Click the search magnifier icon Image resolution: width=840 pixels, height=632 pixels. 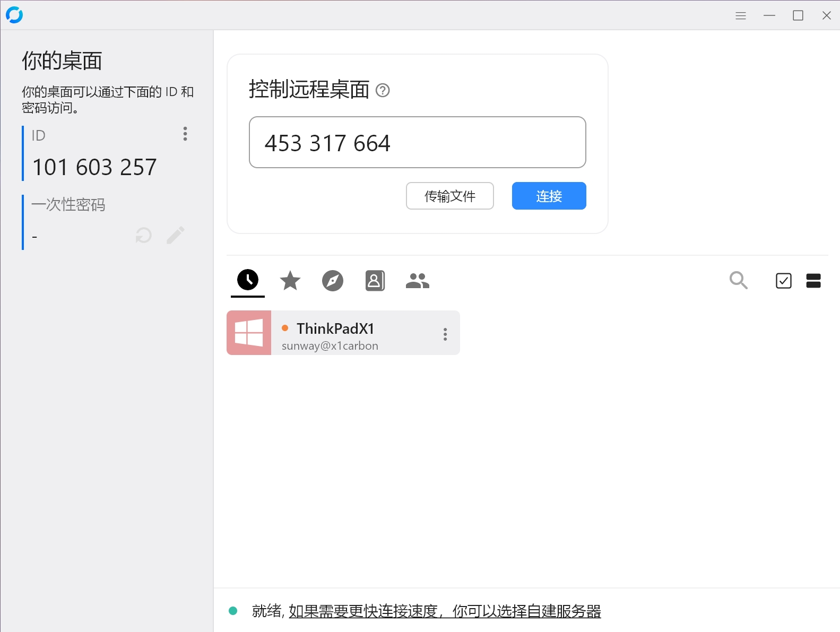coord(738,280)
